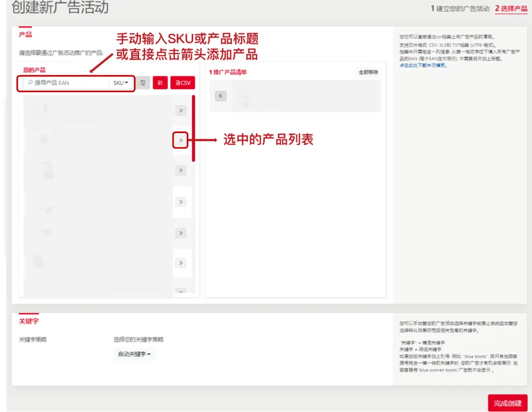532x412 pixels.
Task: Add the fourth product using its double-arrow button
Action: (181, 202)
